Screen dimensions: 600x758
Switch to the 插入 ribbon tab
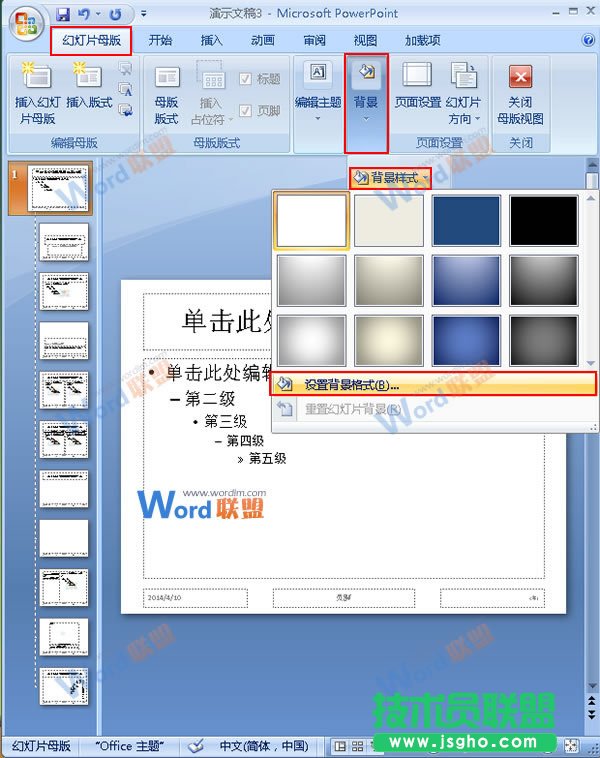point(212,41)
